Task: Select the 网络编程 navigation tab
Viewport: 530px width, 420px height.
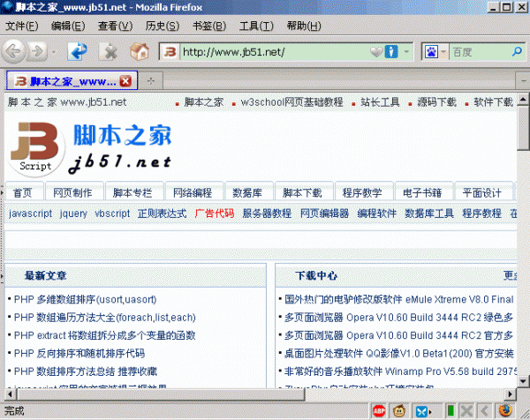Action: 193,192
